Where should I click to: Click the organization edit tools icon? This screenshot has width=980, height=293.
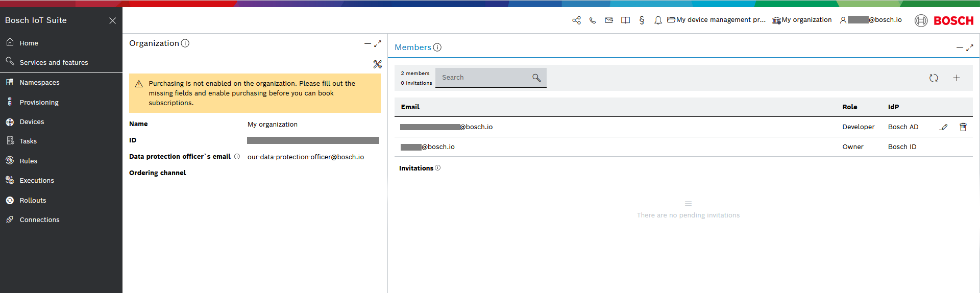click(x=377, y=64)
